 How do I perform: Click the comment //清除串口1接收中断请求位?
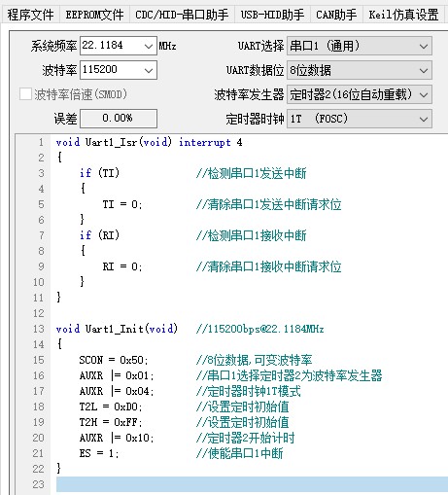coord(268,266)
